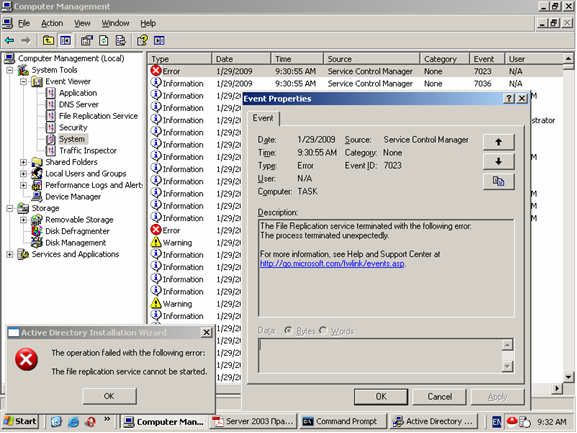The width and height of the screenshot is (577, 433).
Task: Click the Forward arrow toolbar icon
Action: (26, 40)
